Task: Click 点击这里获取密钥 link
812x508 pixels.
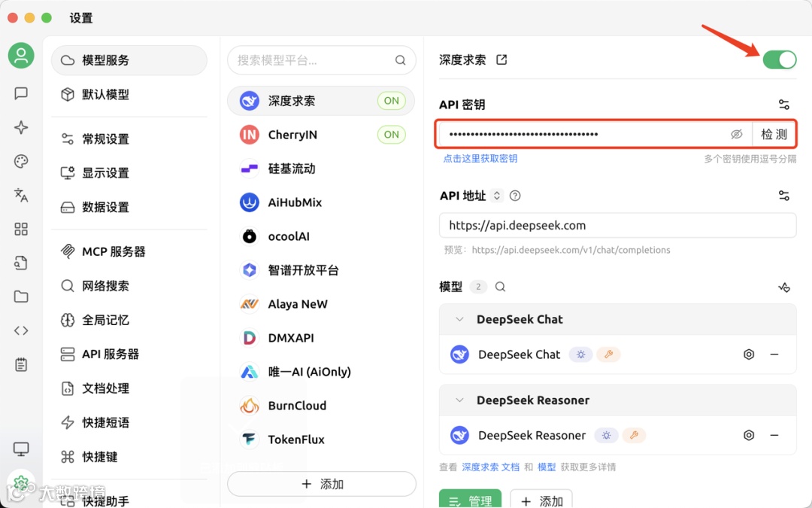Action: (x=480, y=159)
